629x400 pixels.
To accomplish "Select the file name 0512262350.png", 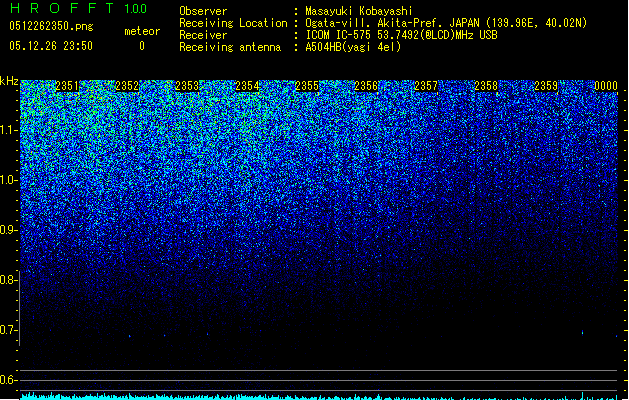I will 51,26.
